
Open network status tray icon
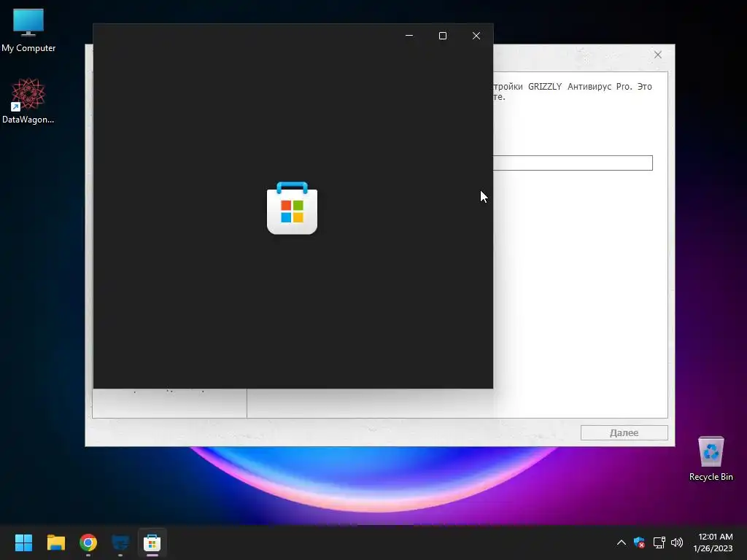point(659,542)
